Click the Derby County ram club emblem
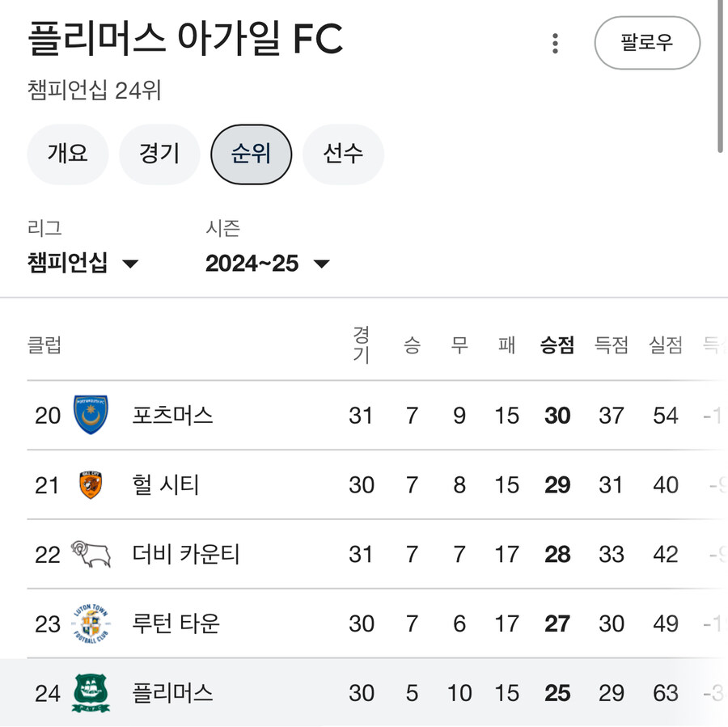Viewport: 728px width, 727px height. point(91,555)
